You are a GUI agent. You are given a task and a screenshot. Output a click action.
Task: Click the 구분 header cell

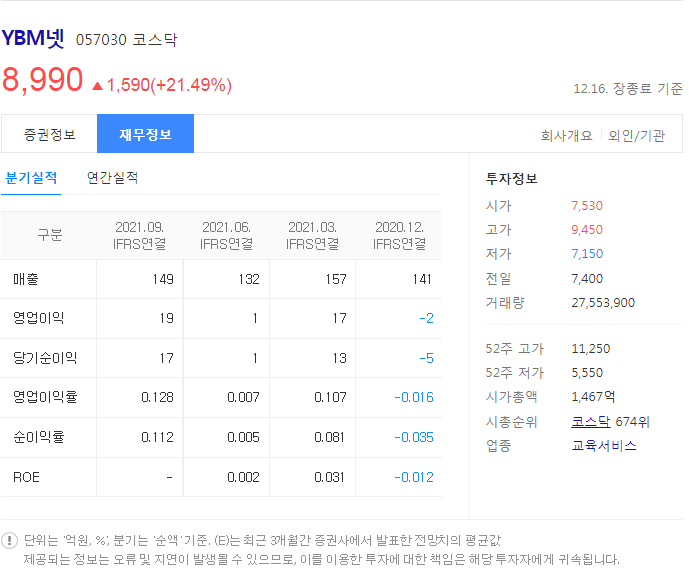point(50,235)
